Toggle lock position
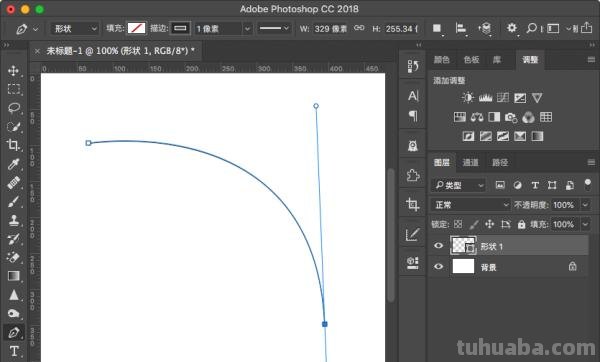 tap(489, 224)
